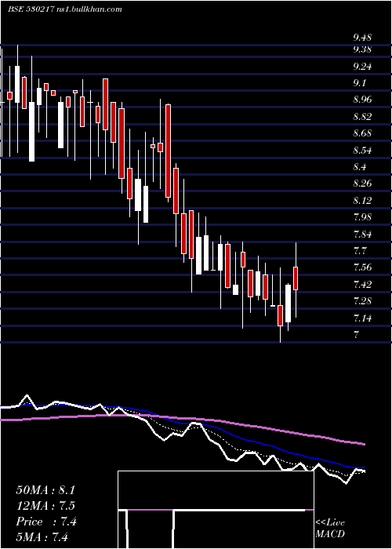Click the <<Live MACD label
The height and width of the screenshot is (549, 392).
point(330,528)
